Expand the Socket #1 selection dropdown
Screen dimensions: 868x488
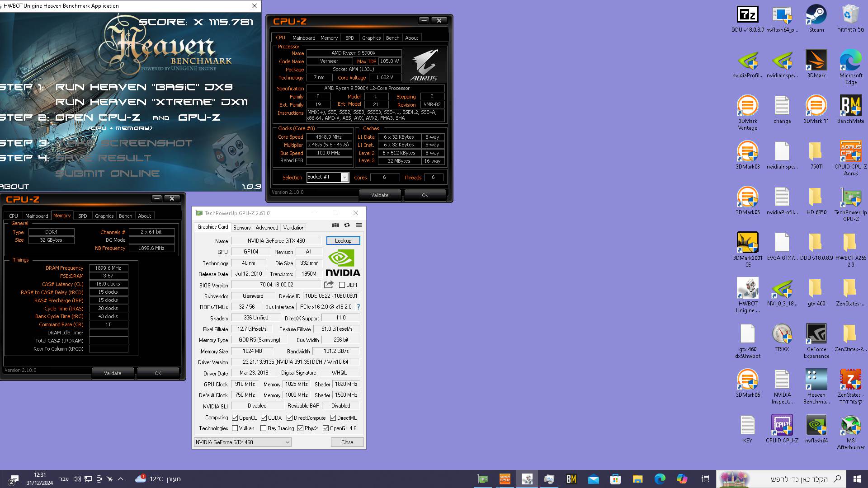tap(344, 178)
